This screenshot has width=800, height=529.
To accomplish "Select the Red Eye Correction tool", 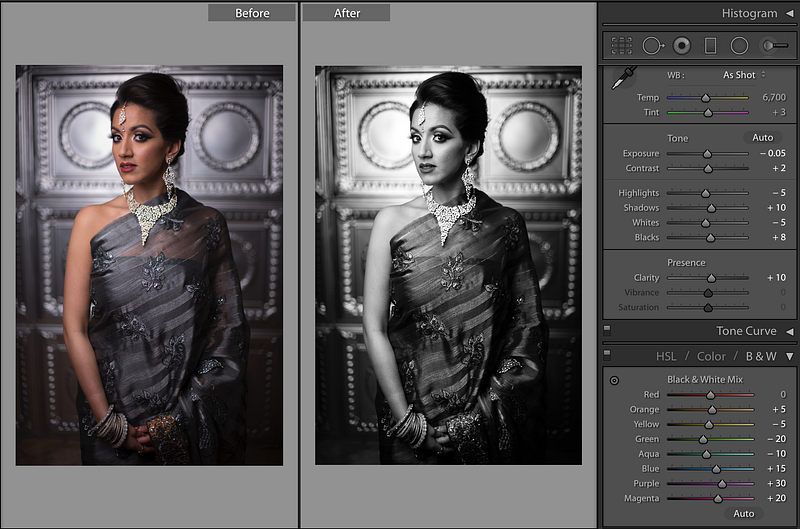I will (682, 46).
